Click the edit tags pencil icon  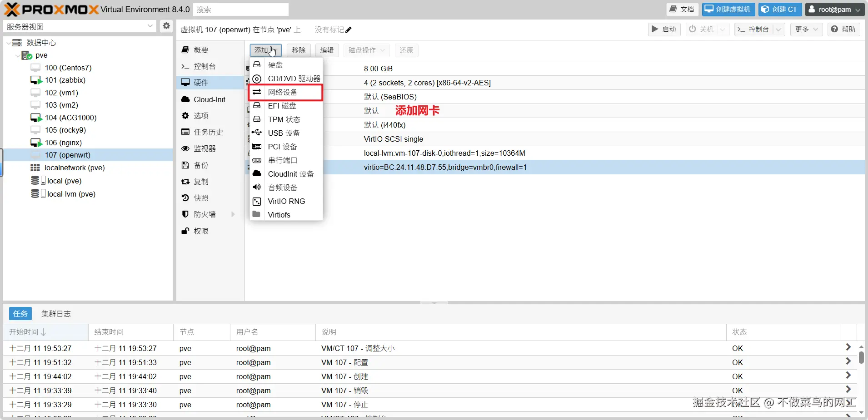(349, 30)
